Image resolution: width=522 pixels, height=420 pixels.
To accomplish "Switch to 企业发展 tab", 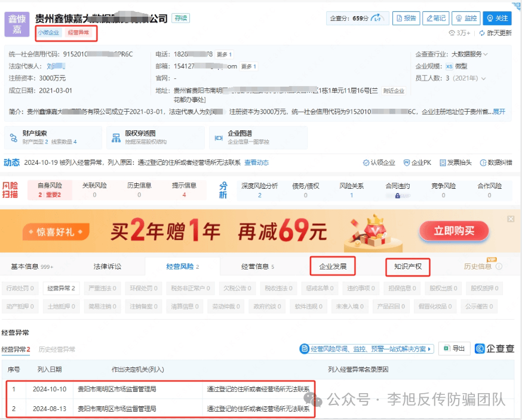I will tap(333, 266).
